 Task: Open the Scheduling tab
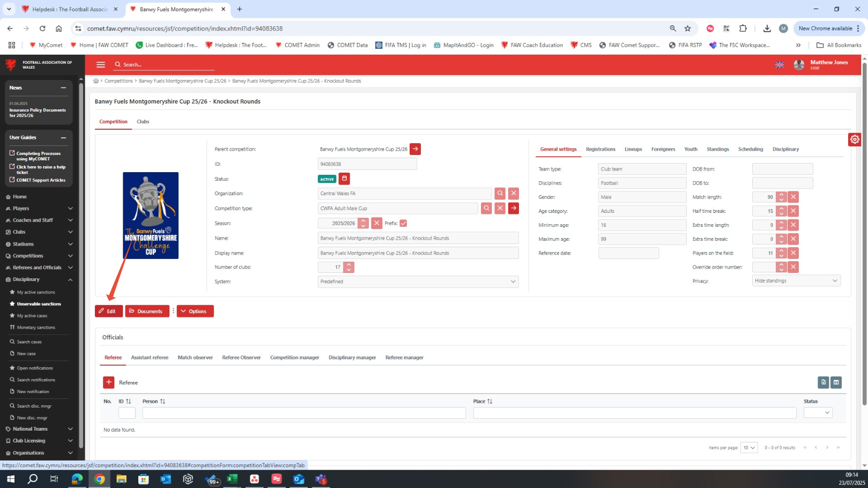[751, 149]
